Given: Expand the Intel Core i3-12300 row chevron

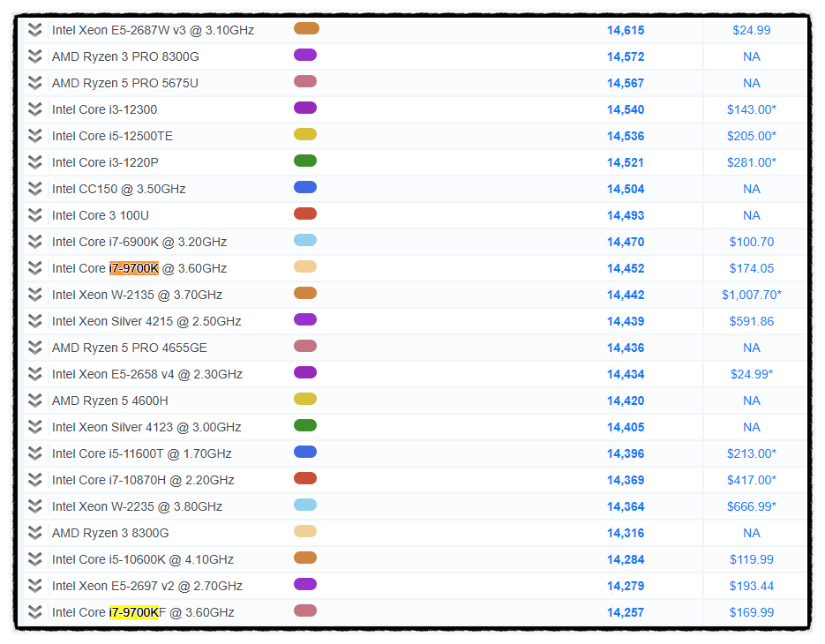Looking at the screenshot, I should 34,109.
